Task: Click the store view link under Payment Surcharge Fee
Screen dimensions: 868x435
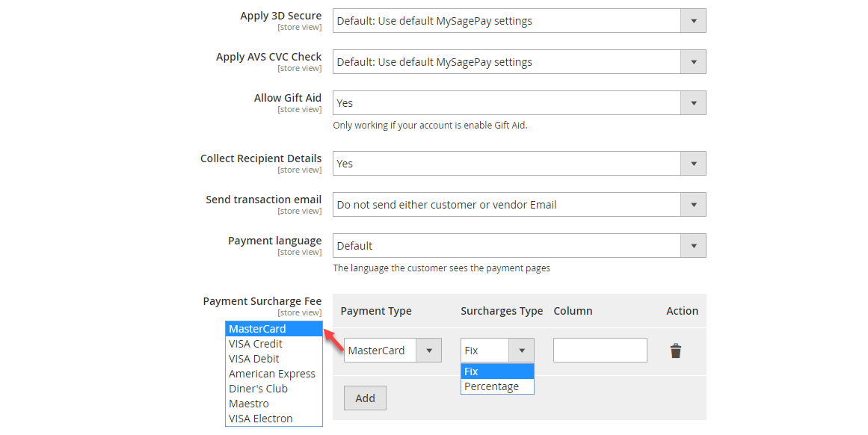Action: [x=299, y=312]
